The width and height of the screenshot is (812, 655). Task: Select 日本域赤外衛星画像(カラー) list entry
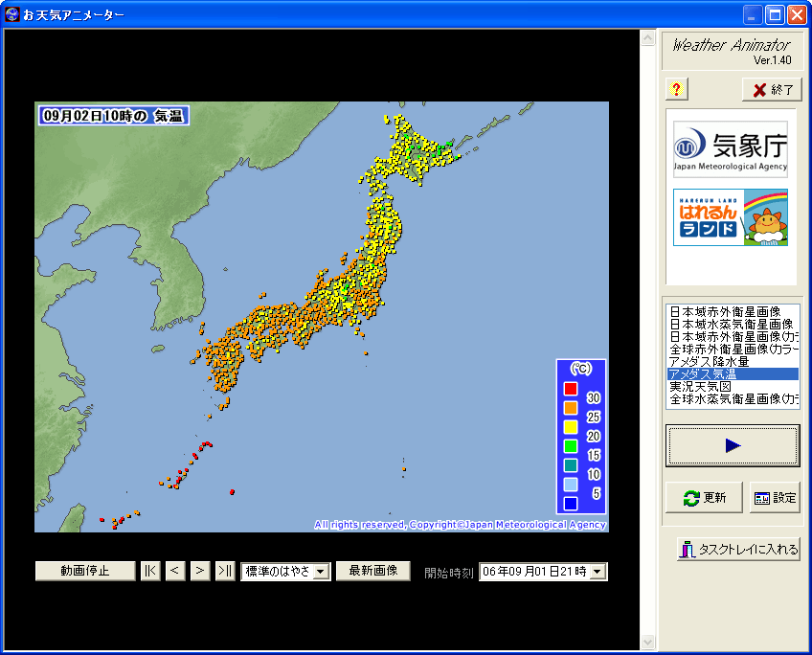click(x=733, y=336)
